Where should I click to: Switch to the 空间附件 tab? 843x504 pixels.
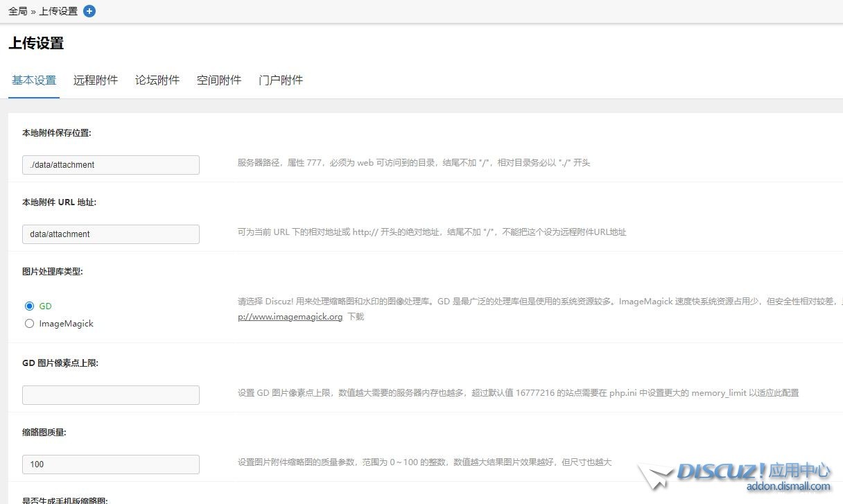point(219,80)
